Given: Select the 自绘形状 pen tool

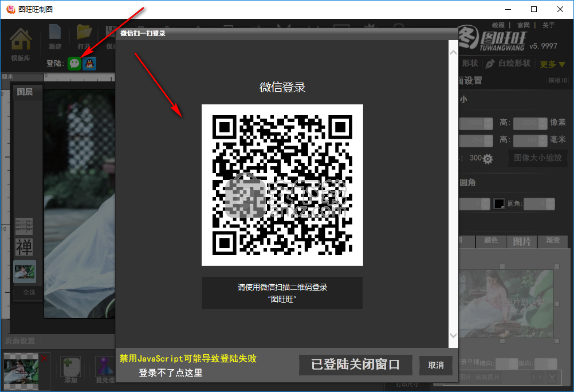Looking at the screenshot, I should pyautogui.click(x=509, y=64).
